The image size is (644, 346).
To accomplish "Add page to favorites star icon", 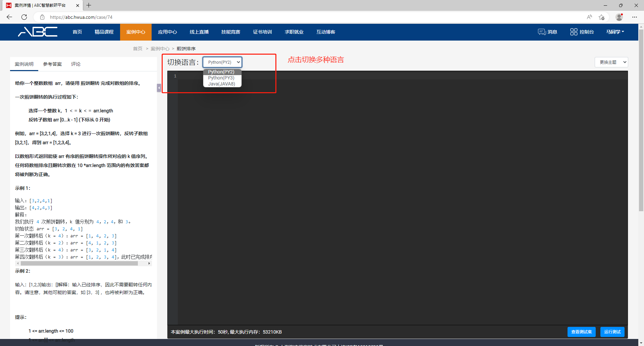I will coord(602,17).
